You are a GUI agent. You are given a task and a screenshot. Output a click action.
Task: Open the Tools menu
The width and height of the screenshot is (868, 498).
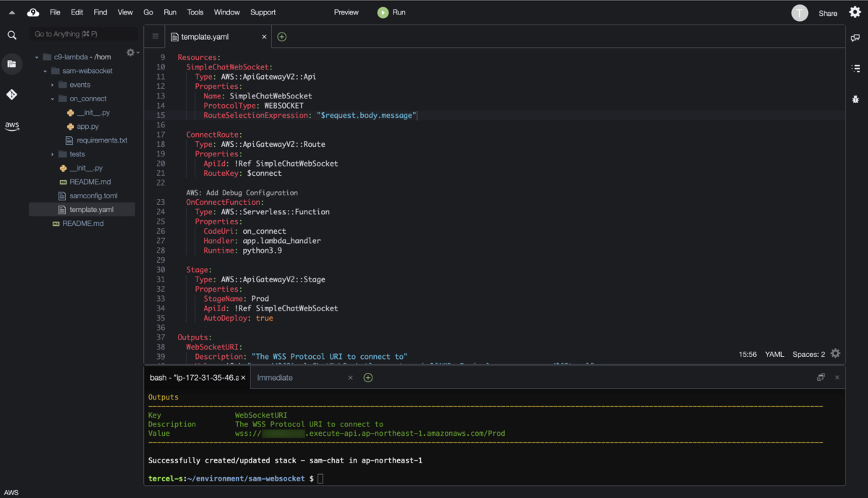point(195,12)
